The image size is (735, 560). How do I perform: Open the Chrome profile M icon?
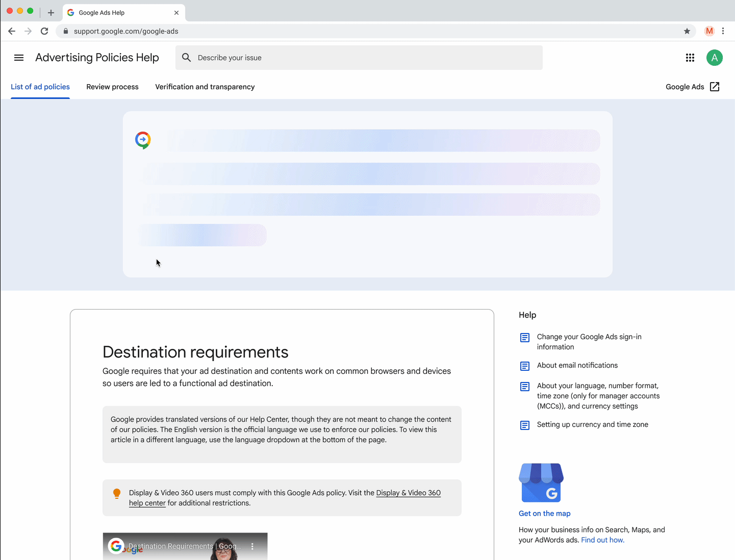point(709,31)
